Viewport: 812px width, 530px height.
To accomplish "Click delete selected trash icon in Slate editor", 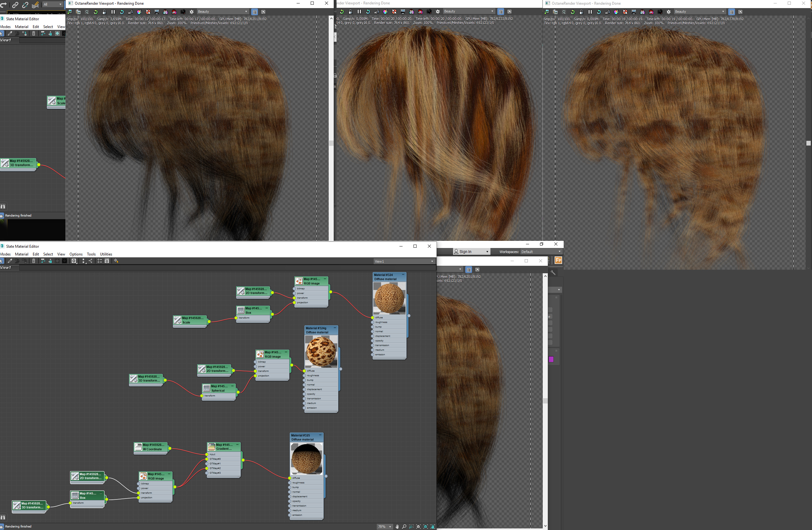I will tap(33, 261).
